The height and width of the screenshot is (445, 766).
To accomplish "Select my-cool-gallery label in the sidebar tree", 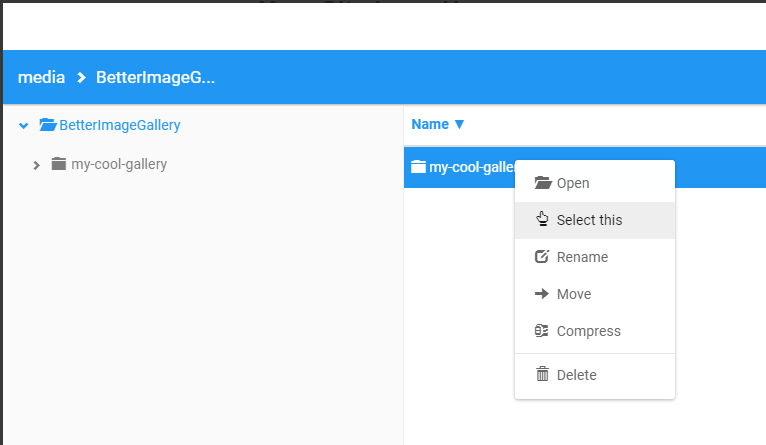I will (x=119, y=164).
